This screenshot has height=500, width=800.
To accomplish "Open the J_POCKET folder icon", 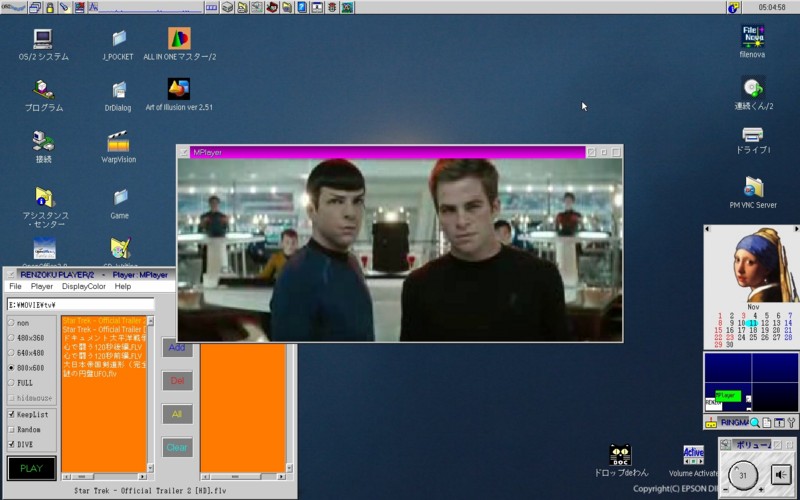I will click(x=119, y=39).
